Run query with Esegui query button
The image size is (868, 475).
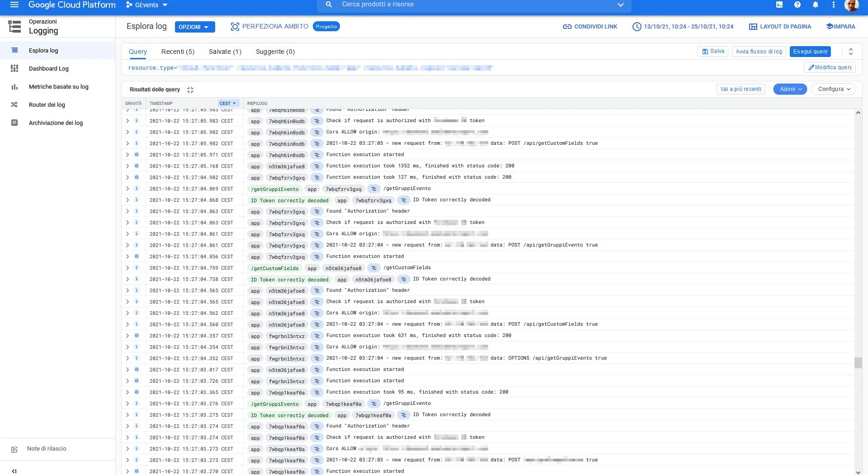[810, 52]
